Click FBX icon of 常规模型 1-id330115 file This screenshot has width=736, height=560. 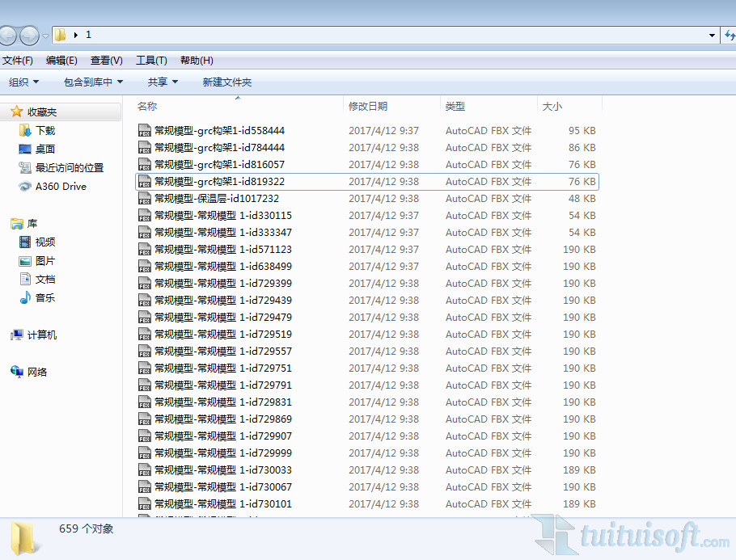click(x=145, y=215)
